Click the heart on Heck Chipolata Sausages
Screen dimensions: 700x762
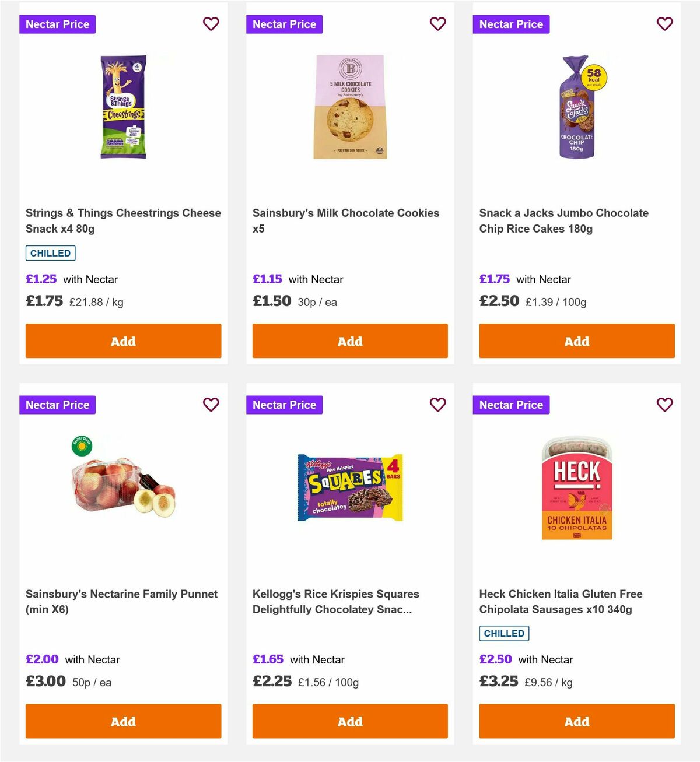[x=664, y=404]
